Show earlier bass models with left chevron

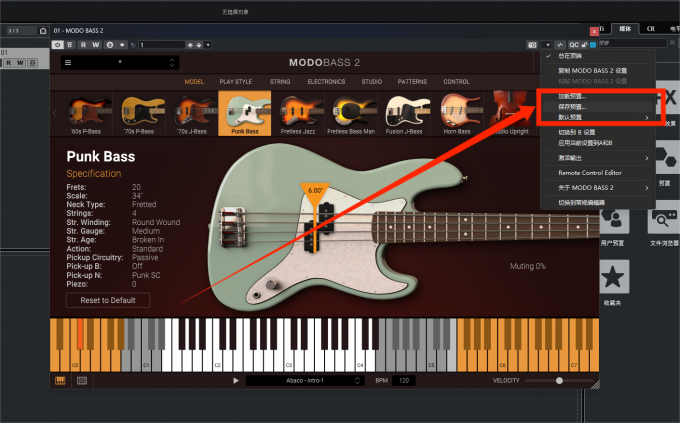coord(55,113)
